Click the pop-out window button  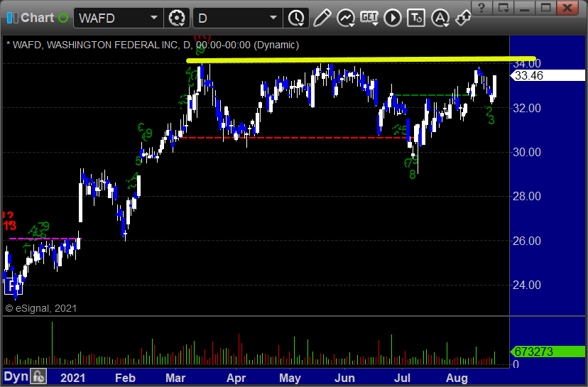point(503,8)
